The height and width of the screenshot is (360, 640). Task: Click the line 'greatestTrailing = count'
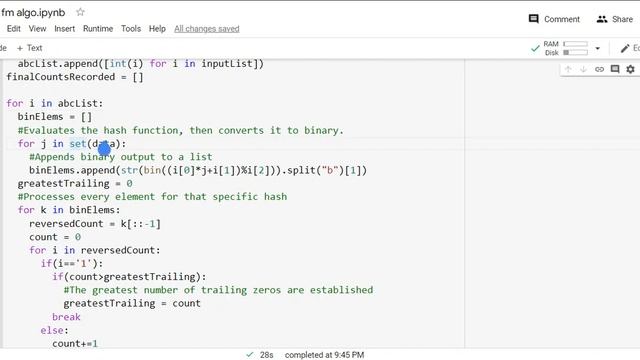coord(132,303)
